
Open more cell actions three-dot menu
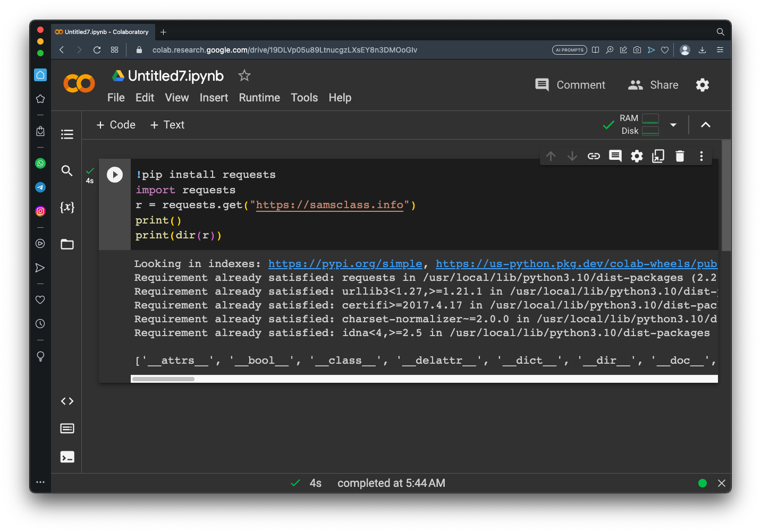click(701, 156)
